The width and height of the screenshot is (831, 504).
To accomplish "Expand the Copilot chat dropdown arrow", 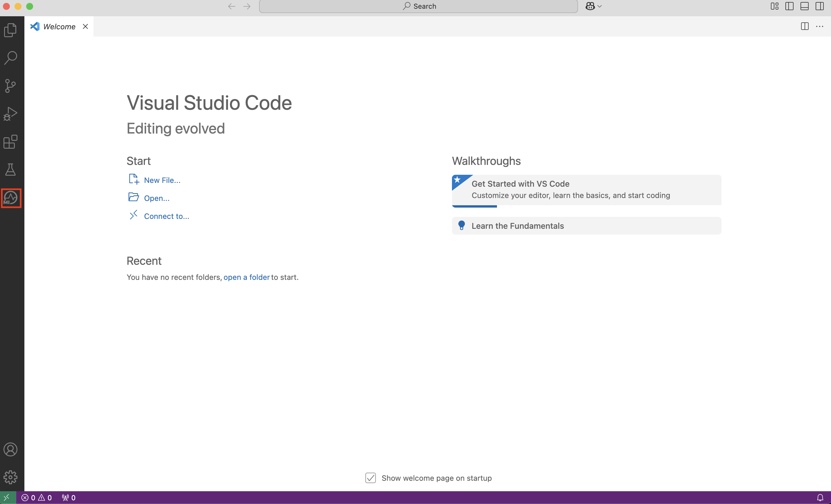I will pyautogui.click(x=600, y=6).
